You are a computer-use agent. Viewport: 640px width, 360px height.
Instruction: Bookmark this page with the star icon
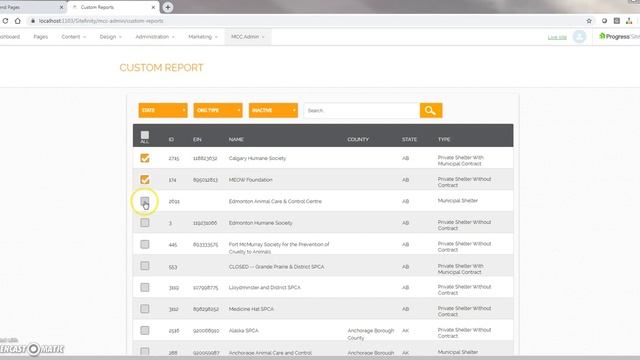pos(589,21)
